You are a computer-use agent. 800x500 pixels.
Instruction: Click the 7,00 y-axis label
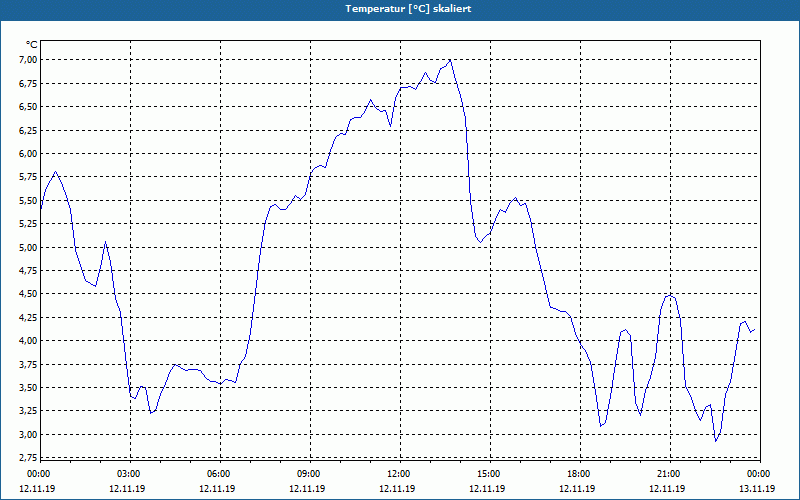pyautogui.click(x=29, y=60)
